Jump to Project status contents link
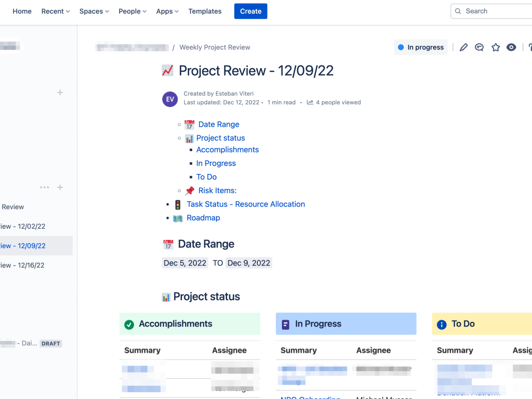 pos(221,138)
